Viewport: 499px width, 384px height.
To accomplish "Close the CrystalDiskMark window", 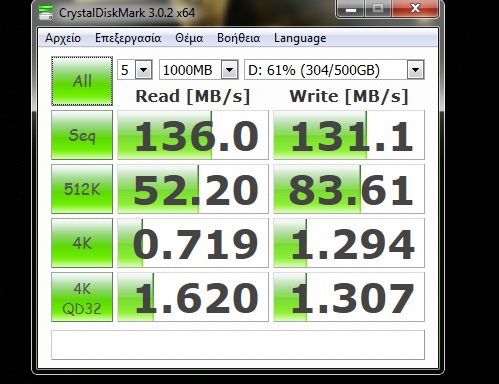I will (415, 9).
